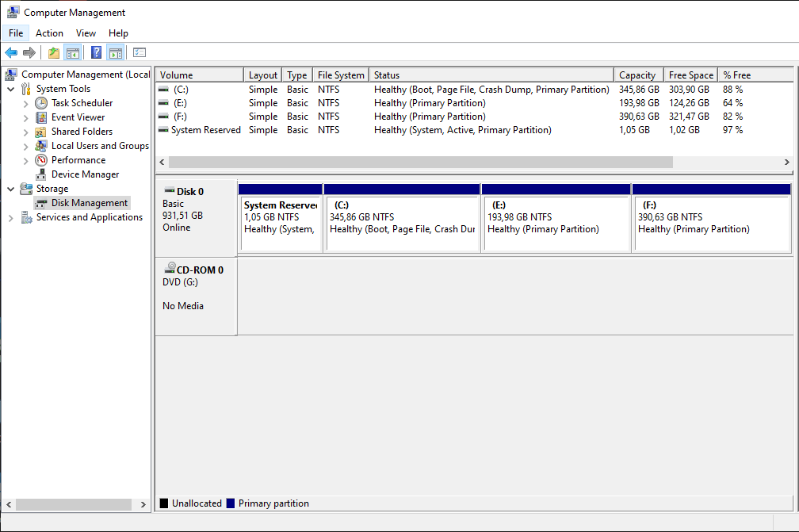Open the Help menu
This screenshot has width=799, height=532.
tap(118, 33)
